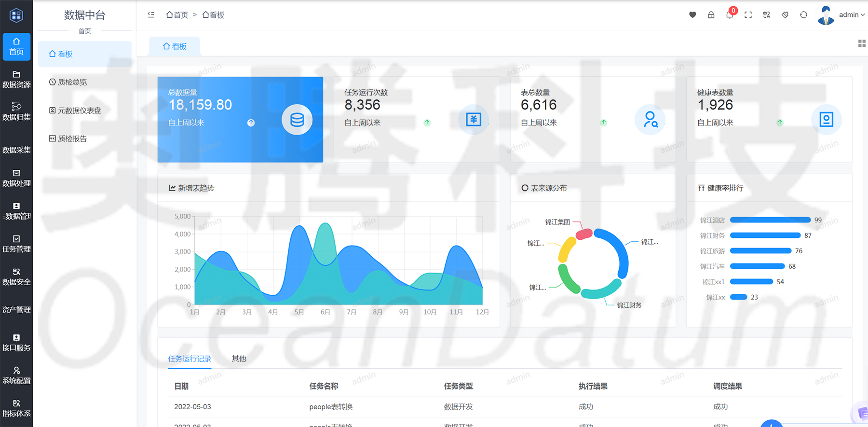Click the 数据开发 cell in first row
Image resolution: width=868 pixels, height=427 pixels.
click(x=458, y=407)
